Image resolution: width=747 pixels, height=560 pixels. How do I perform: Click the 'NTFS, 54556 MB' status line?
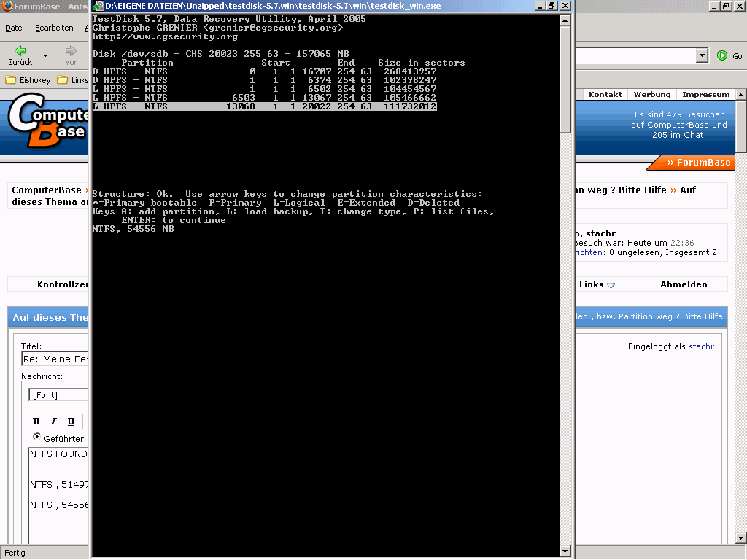coord(133,229)
